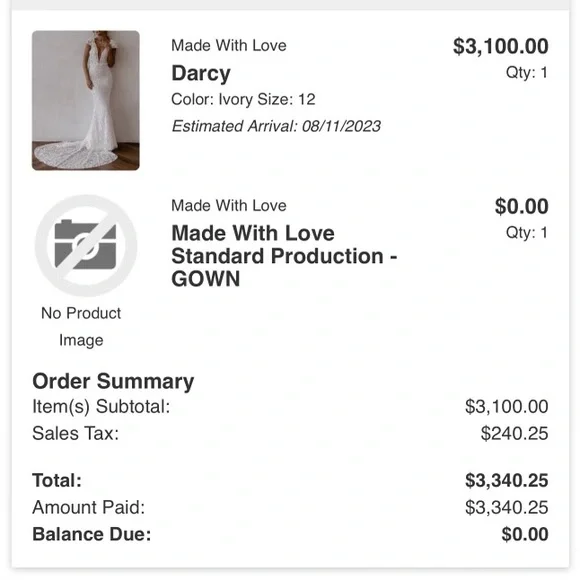Click the Item(s) Subtotal value $3,100.00
Screen dimensions: 580x580
[506, 407]
